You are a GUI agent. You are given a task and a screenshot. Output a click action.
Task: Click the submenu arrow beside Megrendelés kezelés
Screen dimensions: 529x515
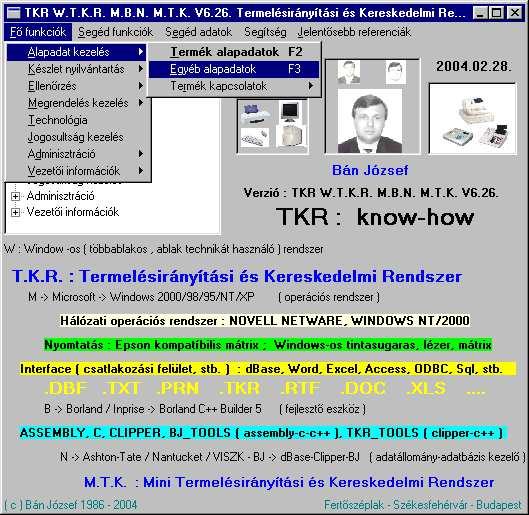click(x=141, y=103)
